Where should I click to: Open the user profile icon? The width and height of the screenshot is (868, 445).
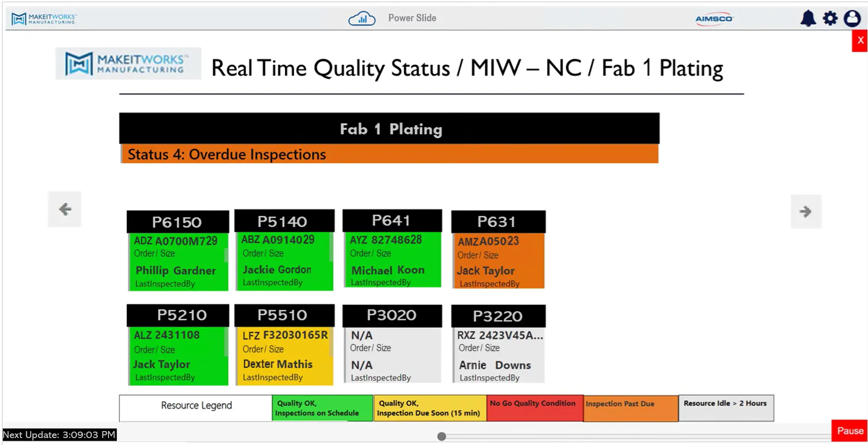(852, 18)
